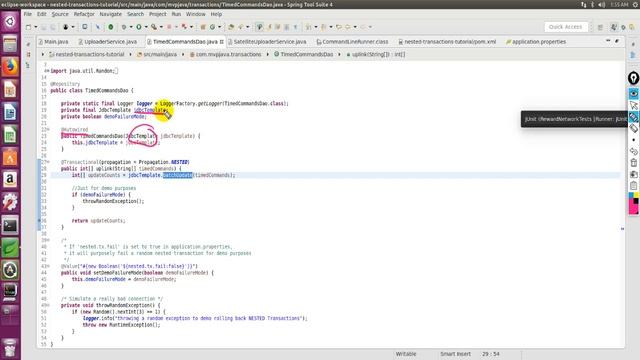The height and width of the screenshot is (360, 640).
Task: Click the Smart Insert status bar entry
Action: [455, 354]
